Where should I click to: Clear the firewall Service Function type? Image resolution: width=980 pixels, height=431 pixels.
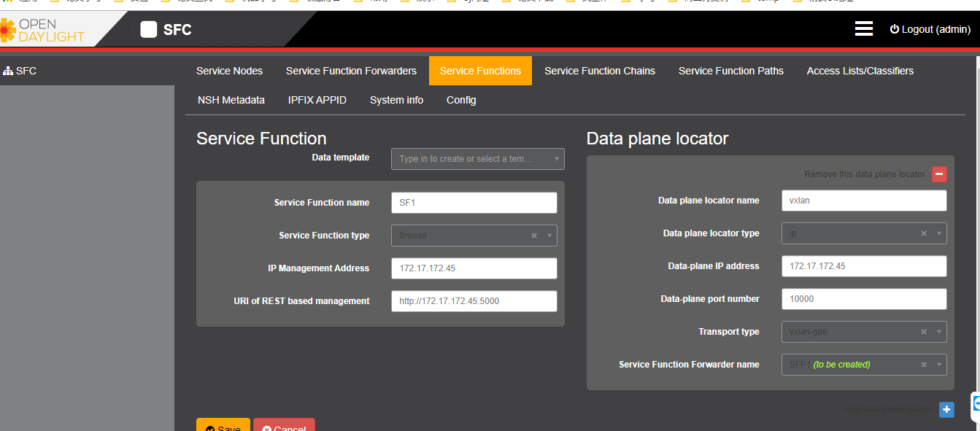[534, 236]
